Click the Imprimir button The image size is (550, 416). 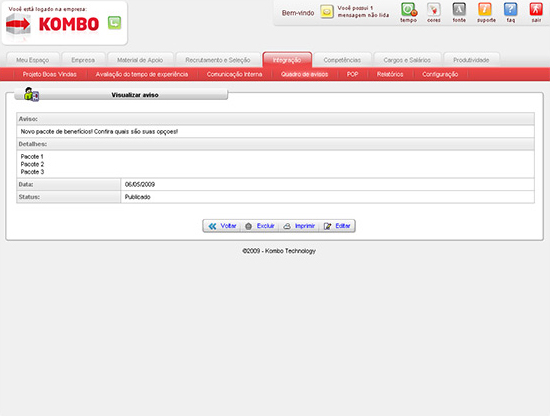tap(299, 226)
